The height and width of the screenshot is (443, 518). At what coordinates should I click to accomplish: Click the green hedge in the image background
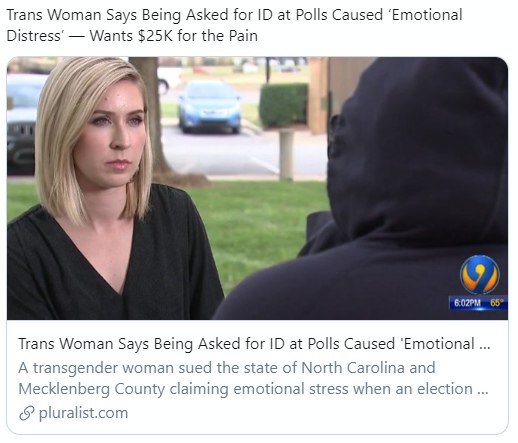click(x=284, y=105)
